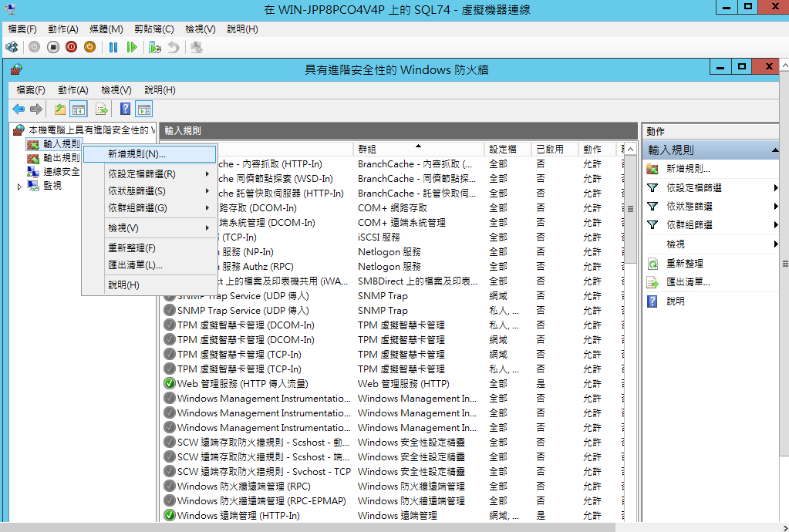The image size is (789, 532).
Task: Click 重新整理 link in the 動作 pane
Action: click(x=685, y=264)
